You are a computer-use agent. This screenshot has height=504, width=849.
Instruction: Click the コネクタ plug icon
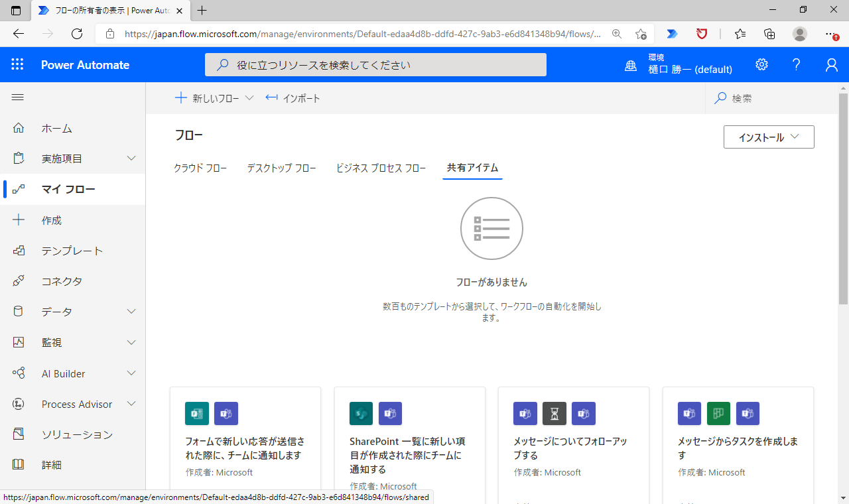[x=19, y=281]
